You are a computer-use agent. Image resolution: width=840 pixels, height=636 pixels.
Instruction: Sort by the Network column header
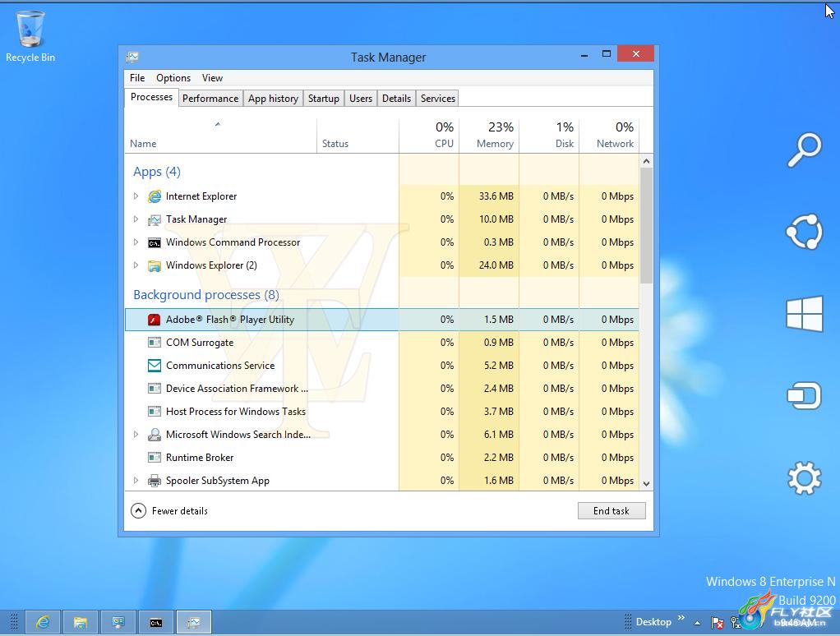(609, 136)
